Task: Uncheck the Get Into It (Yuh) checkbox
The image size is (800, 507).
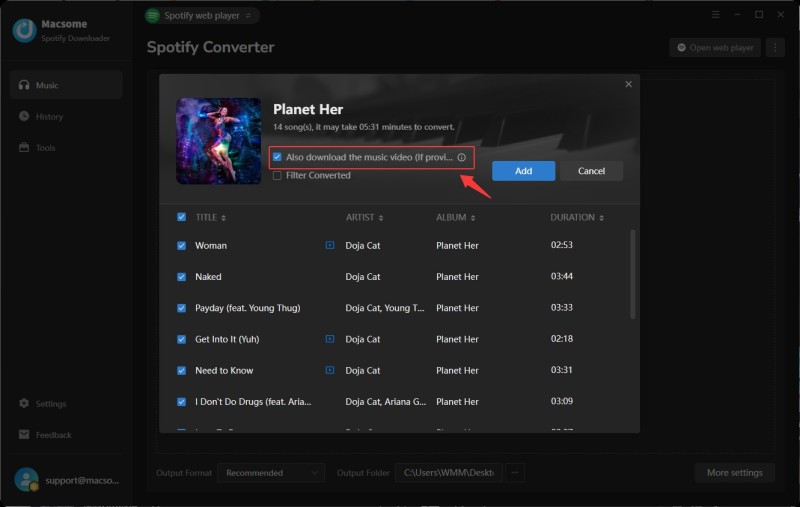Action: (x=182, y=339)
